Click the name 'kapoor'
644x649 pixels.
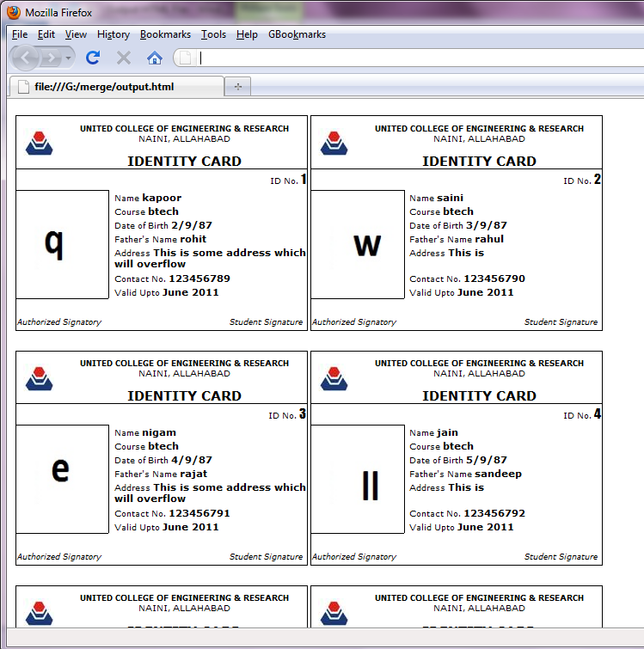click(x=162, y=199)
